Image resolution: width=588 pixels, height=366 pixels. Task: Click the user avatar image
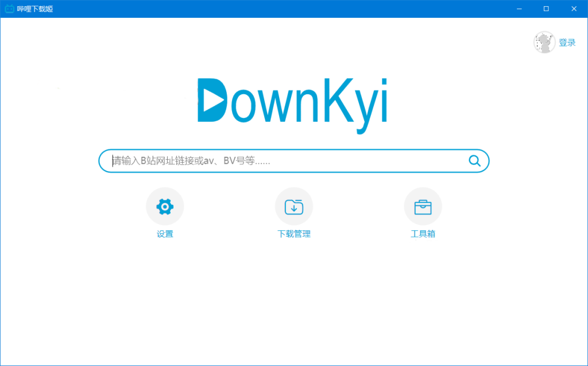(544, 43)
